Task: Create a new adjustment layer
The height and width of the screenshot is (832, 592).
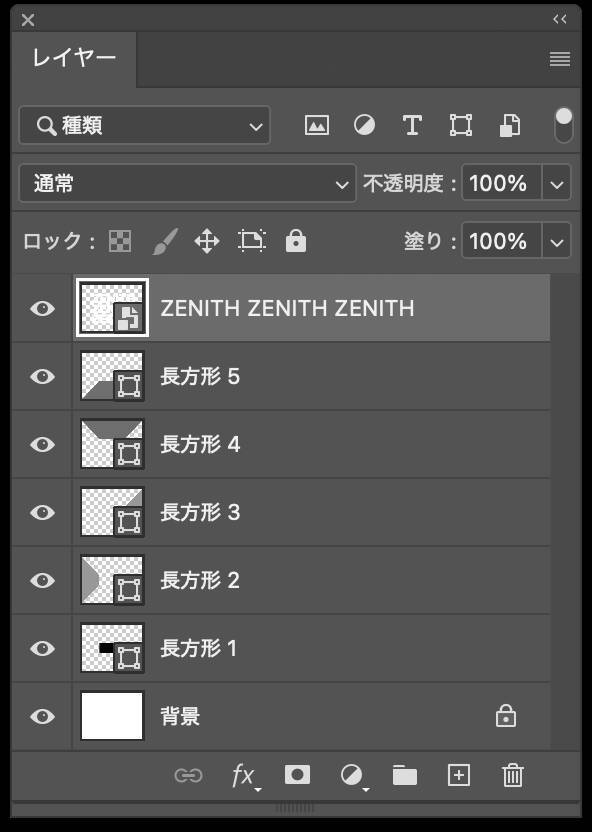Action: (350, 775)
